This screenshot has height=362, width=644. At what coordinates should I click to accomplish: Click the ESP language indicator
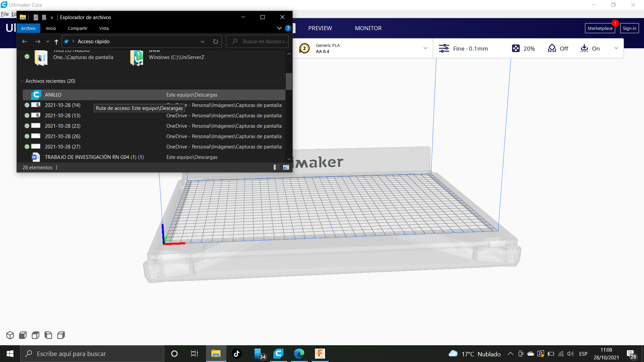(x=583, y=354)
